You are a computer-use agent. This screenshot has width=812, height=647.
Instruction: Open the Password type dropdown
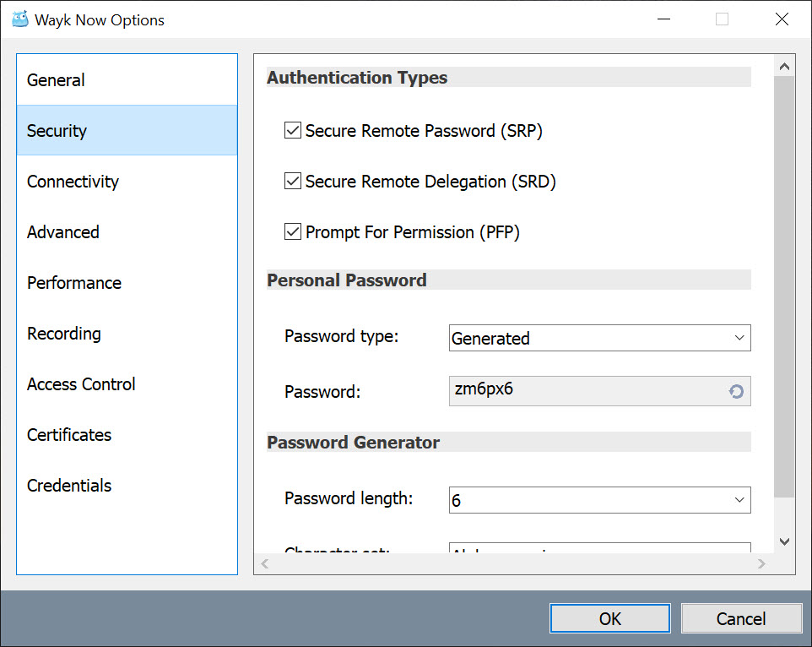point(599,338)
